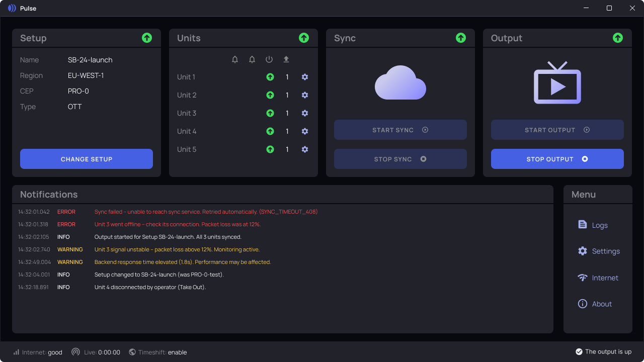Screen dimensions: 644x362
Task: Click Unit 3 green up status icon
Action: (270, 113)
